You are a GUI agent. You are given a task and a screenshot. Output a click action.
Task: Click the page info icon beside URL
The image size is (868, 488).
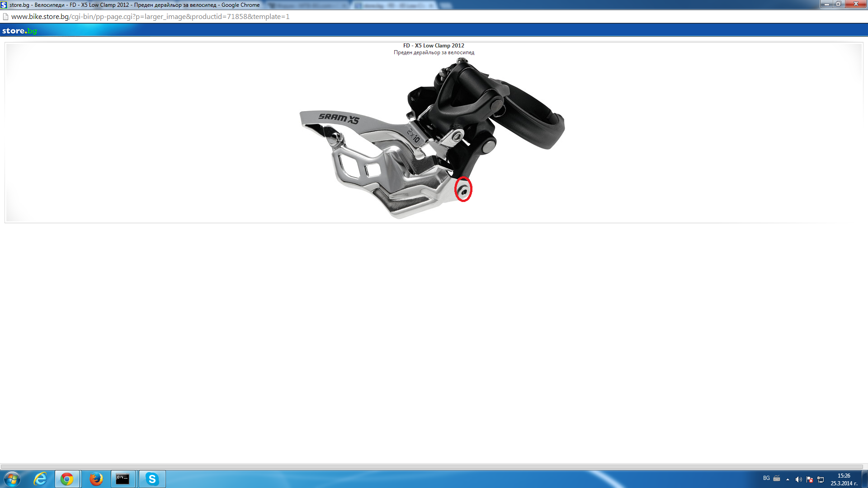[6, 17]
